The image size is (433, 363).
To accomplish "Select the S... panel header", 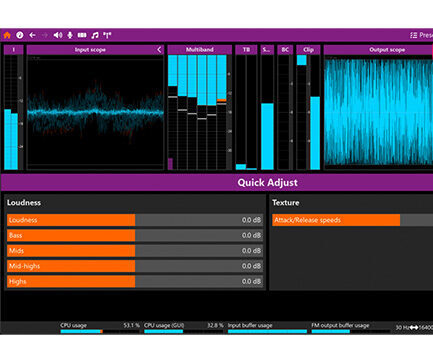I will pos(267,50).
